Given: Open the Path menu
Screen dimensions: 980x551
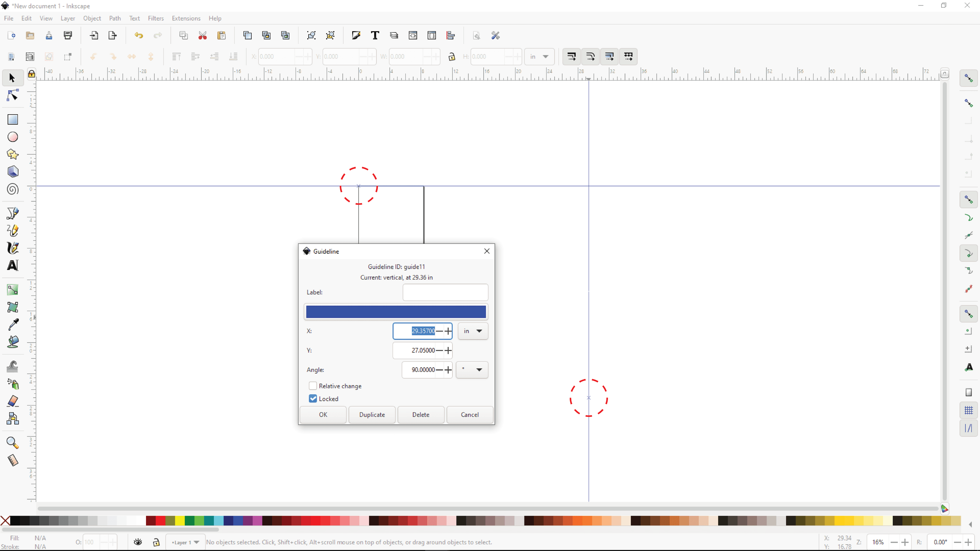Looking at the screenshot, I should (115, 18).
